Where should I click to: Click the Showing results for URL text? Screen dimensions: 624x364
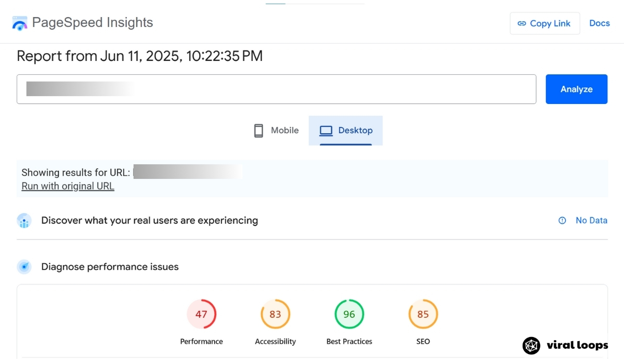tap(76, 173)
